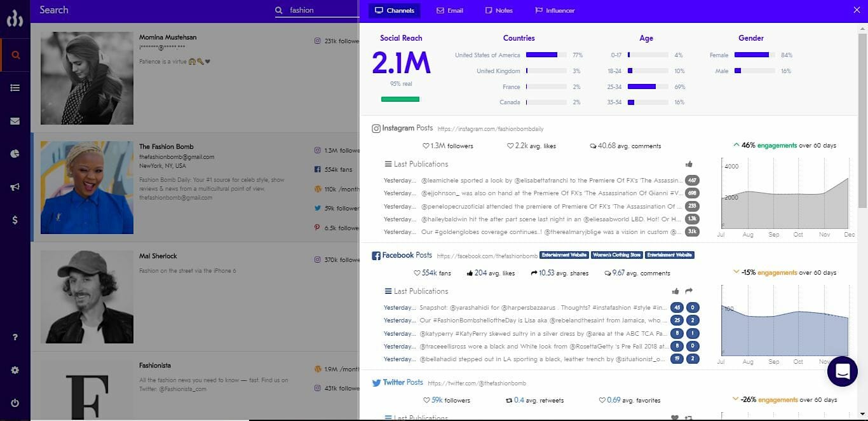This screenshot has height=421, width=868.
Task: Click the 2.1M Social Reach figure
Action: click(x=401, y=63)
